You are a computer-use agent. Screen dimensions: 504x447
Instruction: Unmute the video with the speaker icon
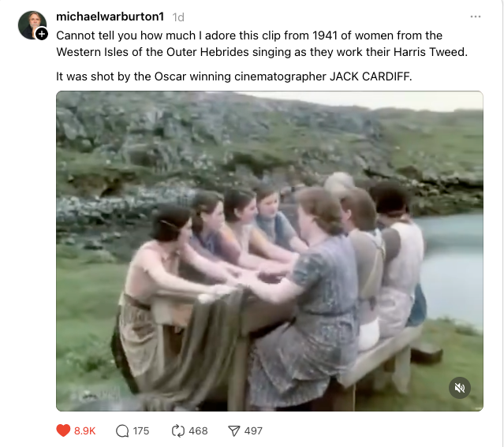tap(460, 388)
